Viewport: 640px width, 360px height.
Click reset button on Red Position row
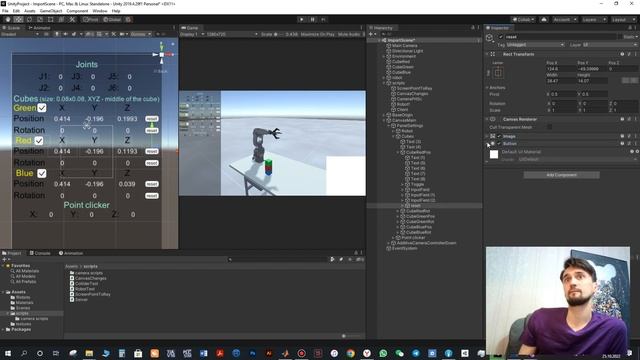tap(152, 151)
